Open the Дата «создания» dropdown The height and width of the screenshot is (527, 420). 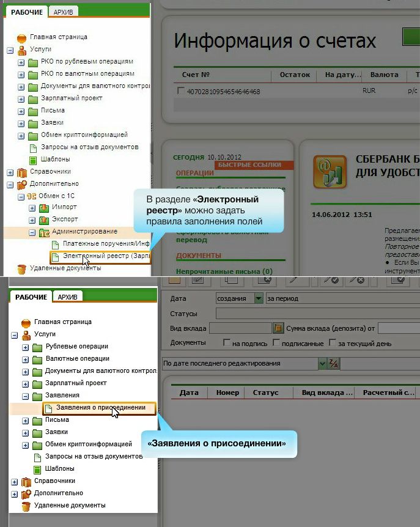tap(259, 298)
